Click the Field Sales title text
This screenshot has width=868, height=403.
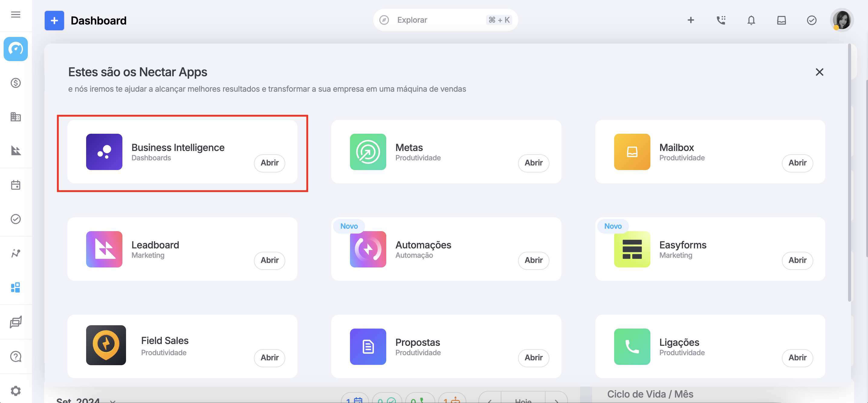165,341
